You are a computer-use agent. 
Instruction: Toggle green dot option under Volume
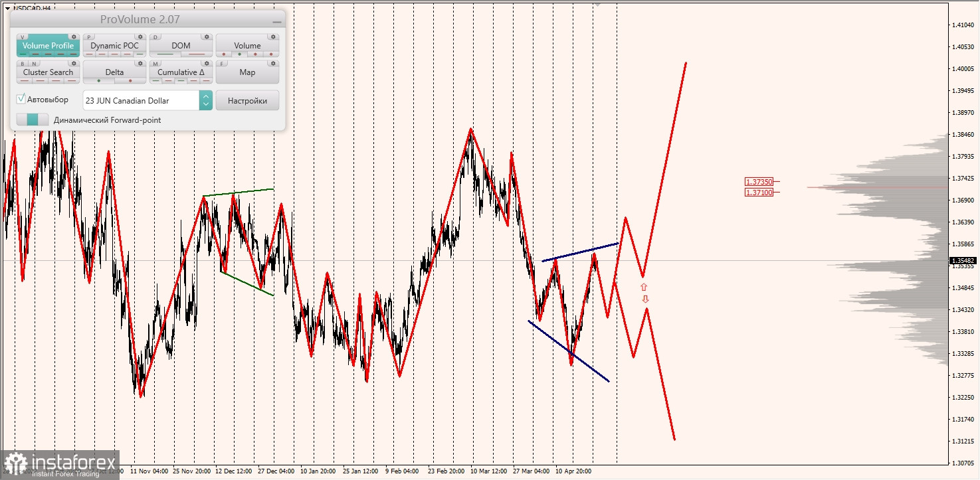240,54
